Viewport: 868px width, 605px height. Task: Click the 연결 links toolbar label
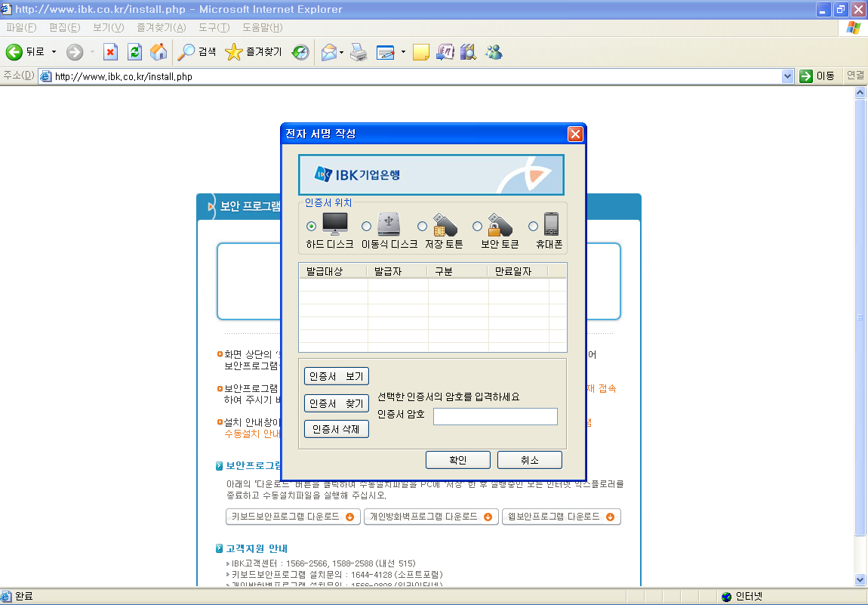(x=855, y=76)
